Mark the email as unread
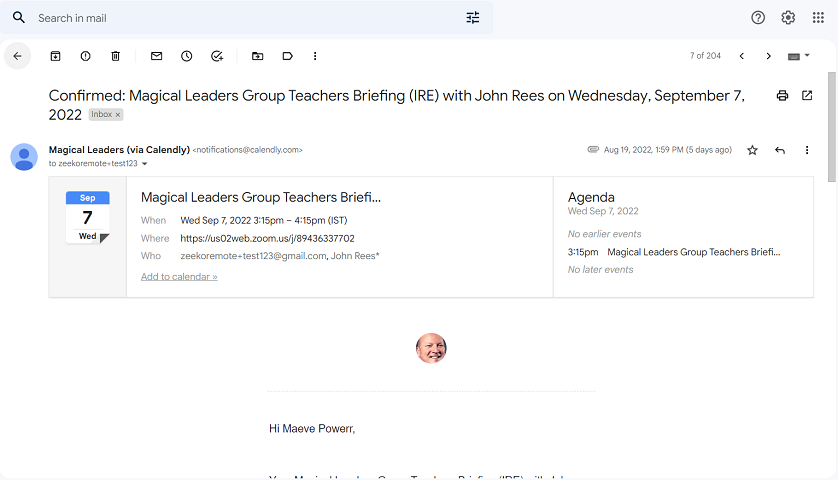This screenshot has width=838, height=480. [x=156, y=56]
